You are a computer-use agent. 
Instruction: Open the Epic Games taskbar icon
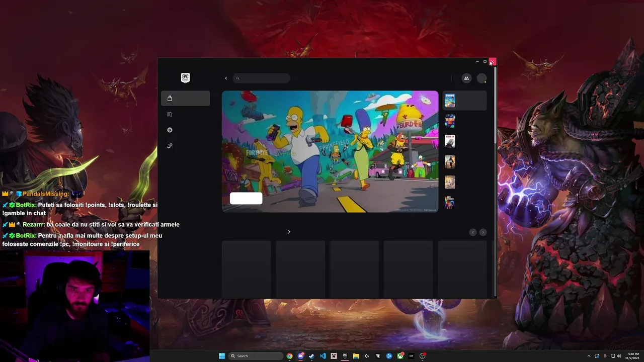(345, 356)
